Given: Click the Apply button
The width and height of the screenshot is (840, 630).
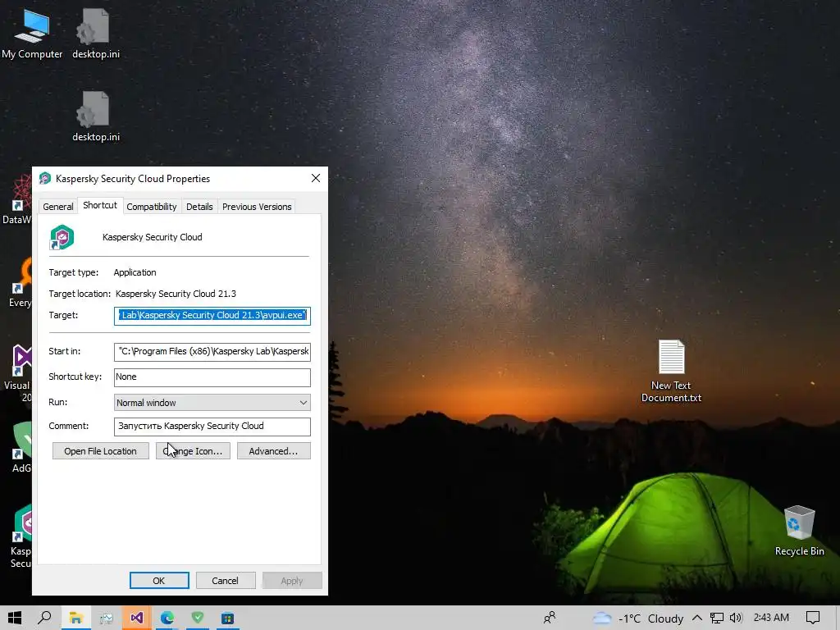Looking at the screenshot, I should 292,581.
